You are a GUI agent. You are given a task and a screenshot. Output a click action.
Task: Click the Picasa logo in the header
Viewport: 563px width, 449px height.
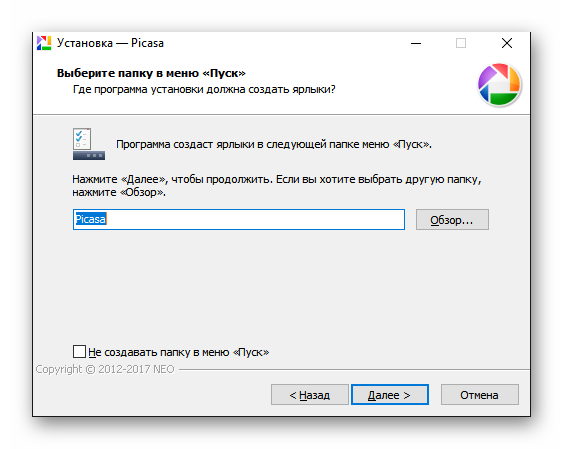[x=499, y=85]
